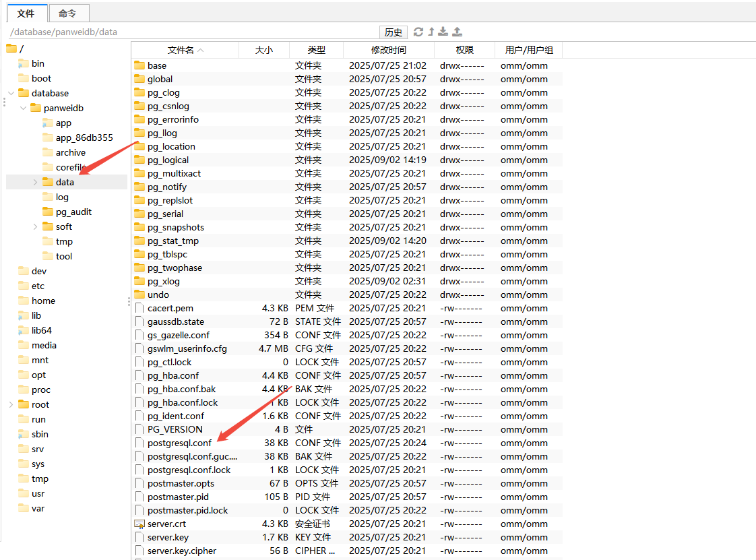Viewport: 756px width, 560px height.
Task: Select the gs_gazelle.conf file name
Action: pos(179,335)
